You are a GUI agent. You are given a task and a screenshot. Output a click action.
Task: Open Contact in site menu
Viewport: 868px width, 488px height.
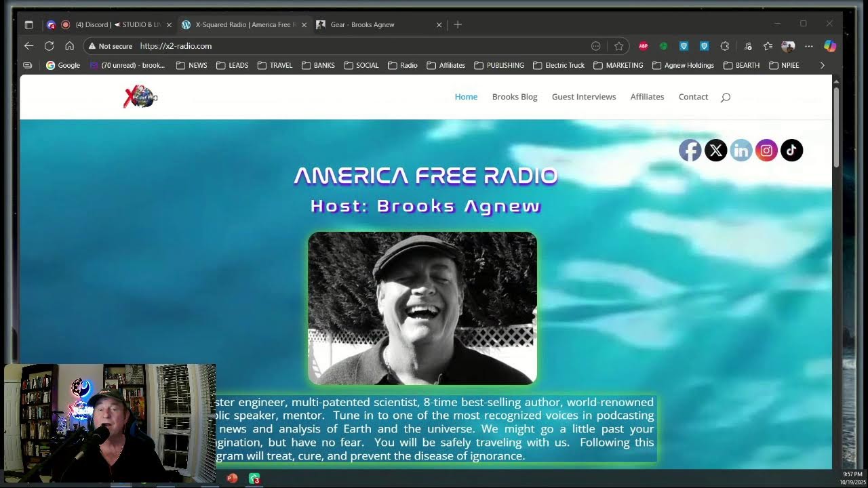point(693,97)
